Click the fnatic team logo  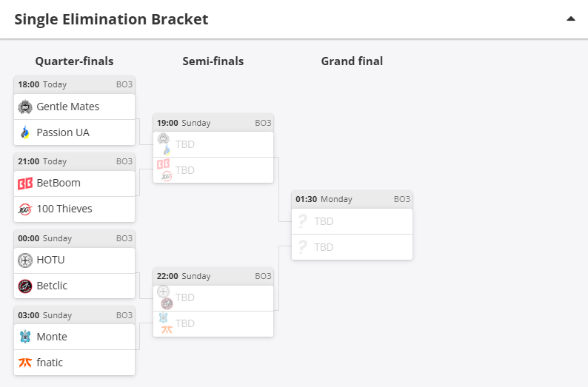pos(25,363)
